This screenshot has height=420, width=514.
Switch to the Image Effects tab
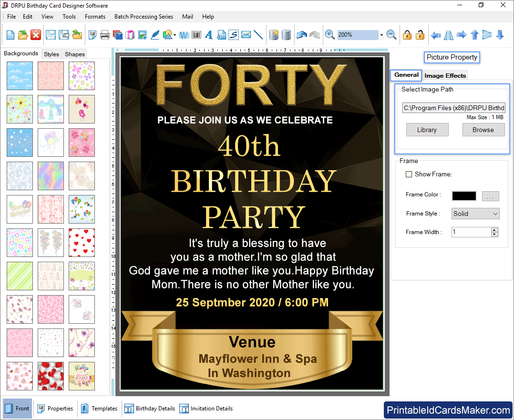point(445,76)
